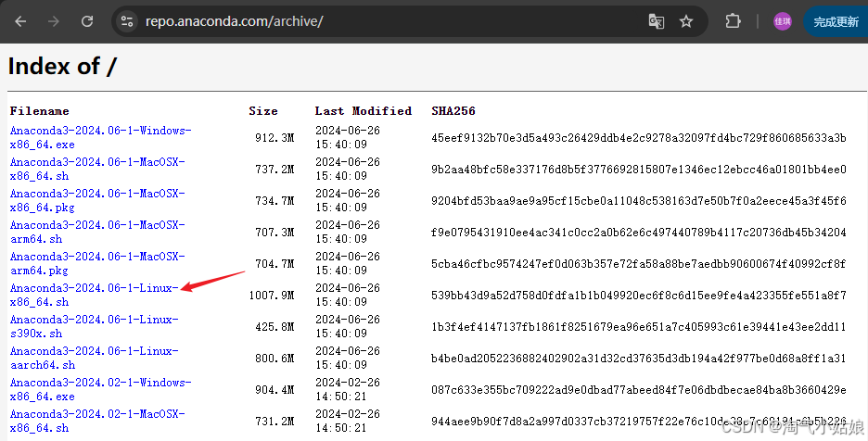Select the SHA256 hash starting with 087c633e35
Image resolution: width=868 pixels, height=441 pixels.
(x=639, y=389)
